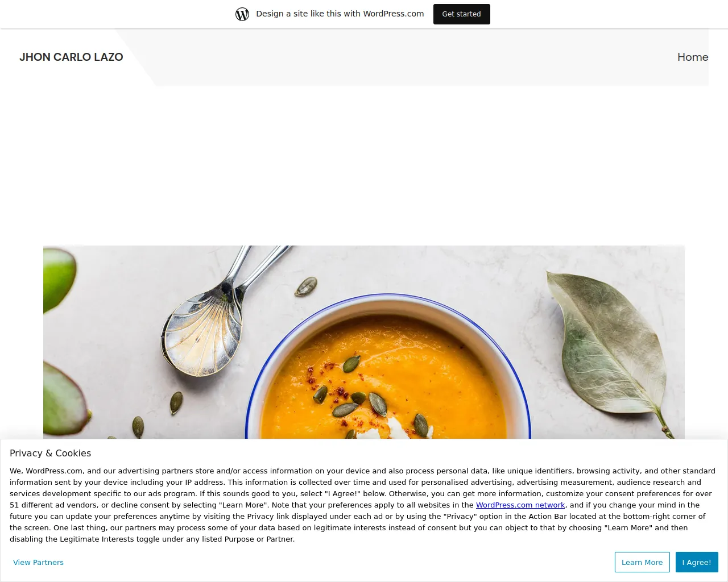Click the Get started button
This screenshot has width=728, height=582.
point(461,14)
